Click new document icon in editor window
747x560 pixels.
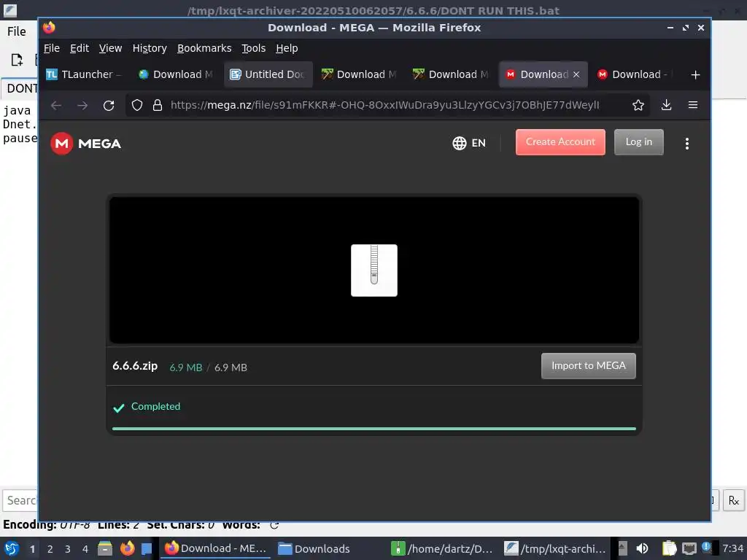pos(17,60)
